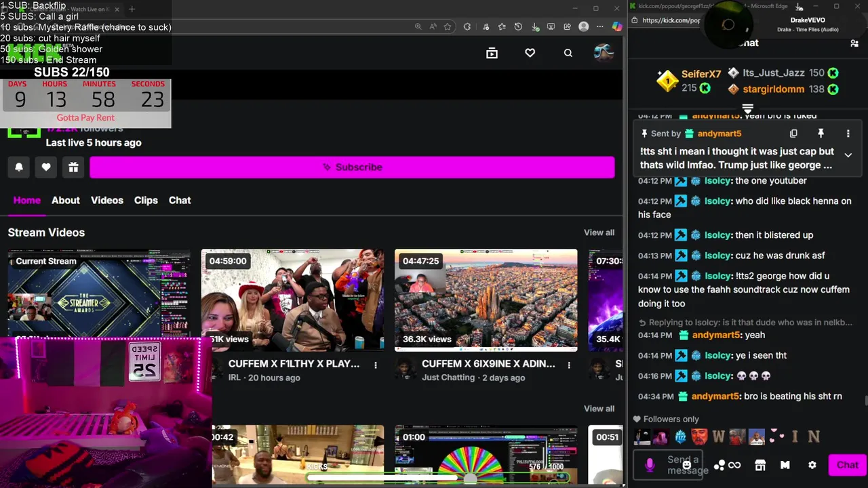This screenshot has width=868, height=488.
Task: Click View all above the clips row
Action: point(599,409)
